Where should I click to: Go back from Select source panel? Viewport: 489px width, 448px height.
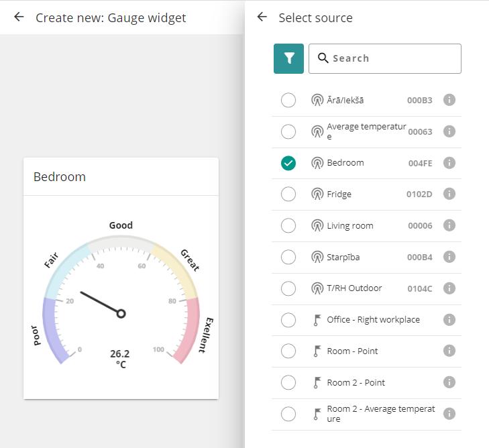[x=262, y=17]
